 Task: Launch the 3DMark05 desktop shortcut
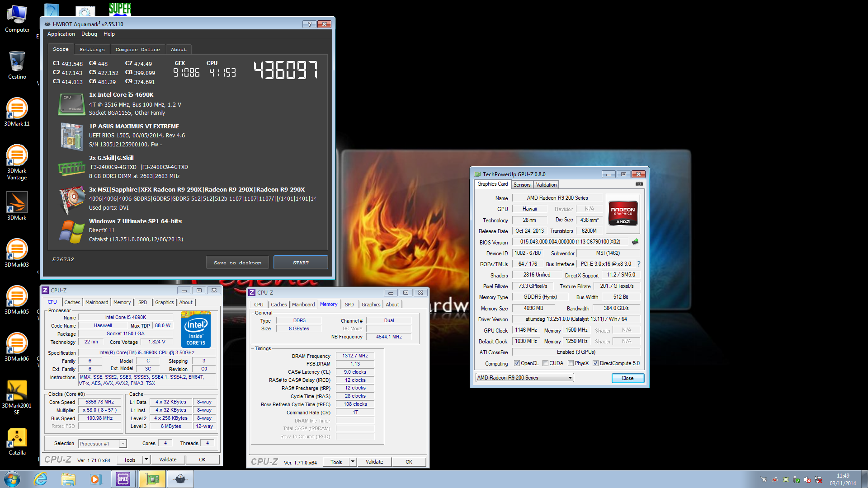pyautogui.click(x=17, y=300)
